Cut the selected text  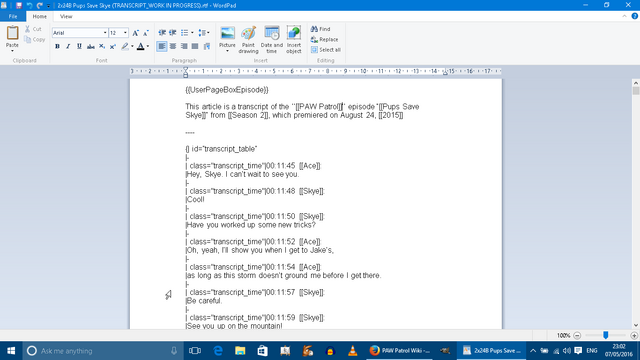33,29
